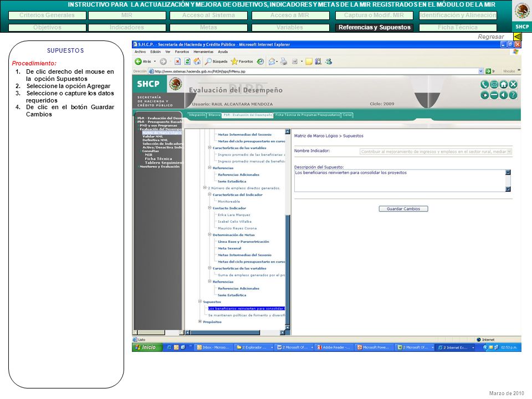Open Tablero Seguimiento in the left menu
This screenshot has height=399, width=532.
coord(163,162)
